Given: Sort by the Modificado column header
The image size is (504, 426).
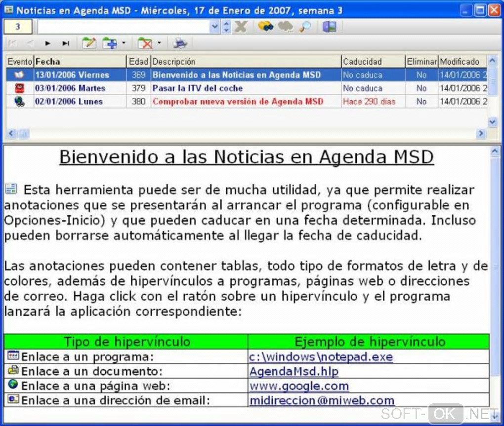Looking at the screenshot, I should tap(463, 61).
